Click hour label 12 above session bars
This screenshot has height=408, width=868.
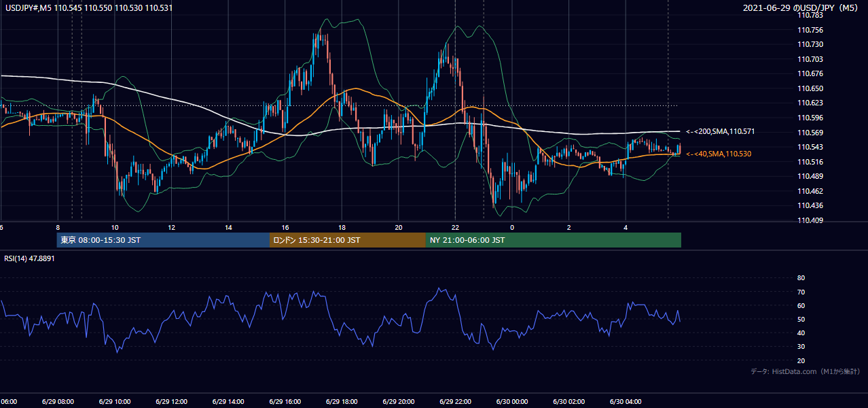[172, 227]
